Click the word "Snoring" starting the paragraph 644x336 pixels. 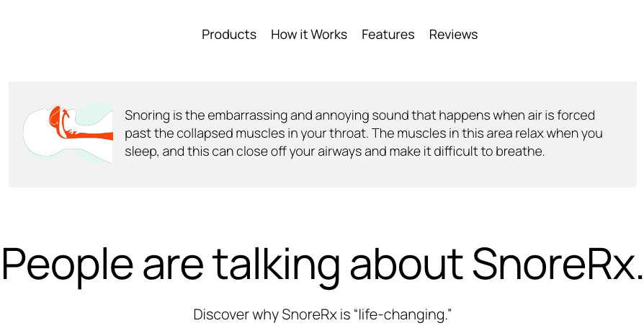pos(146,115)
